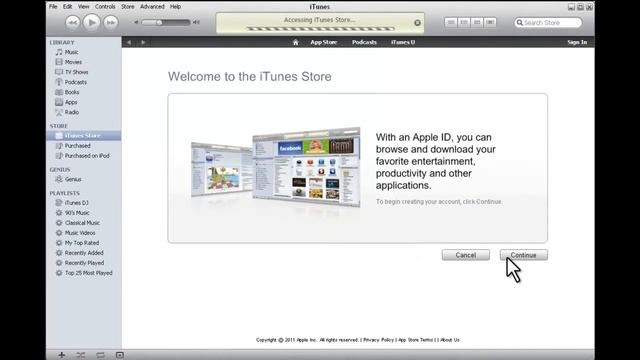Click the Previous track rewind button
Viewport: 640px width, 360px height.
(72, 22)
